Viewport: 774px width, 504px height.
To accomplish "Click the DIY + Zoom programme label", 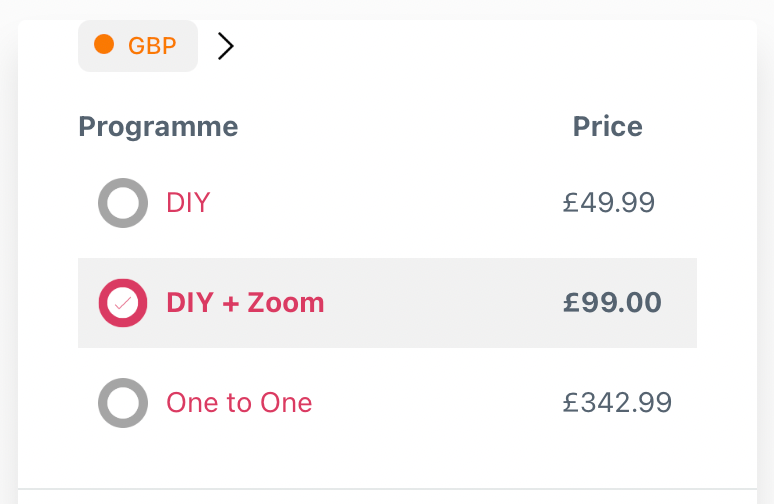I will 245,303.
